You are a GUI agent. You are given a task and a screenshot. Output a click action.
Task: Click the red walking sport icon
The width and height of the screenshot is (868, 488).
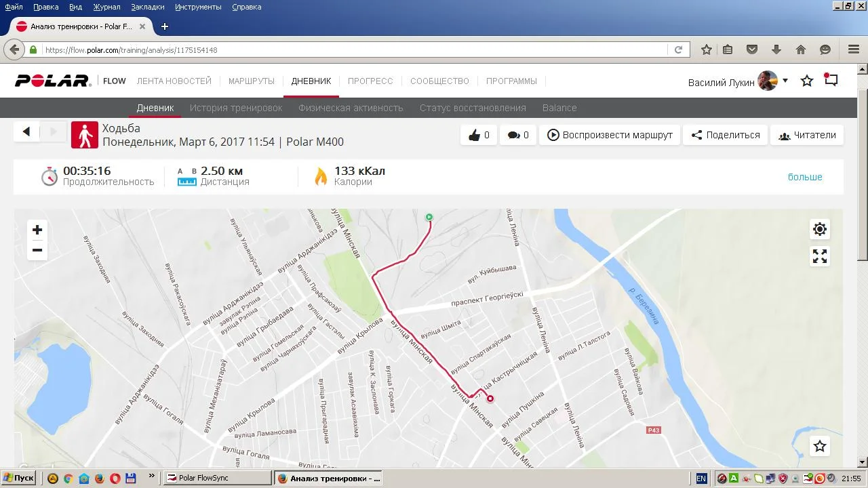click(x=85, y=135)
